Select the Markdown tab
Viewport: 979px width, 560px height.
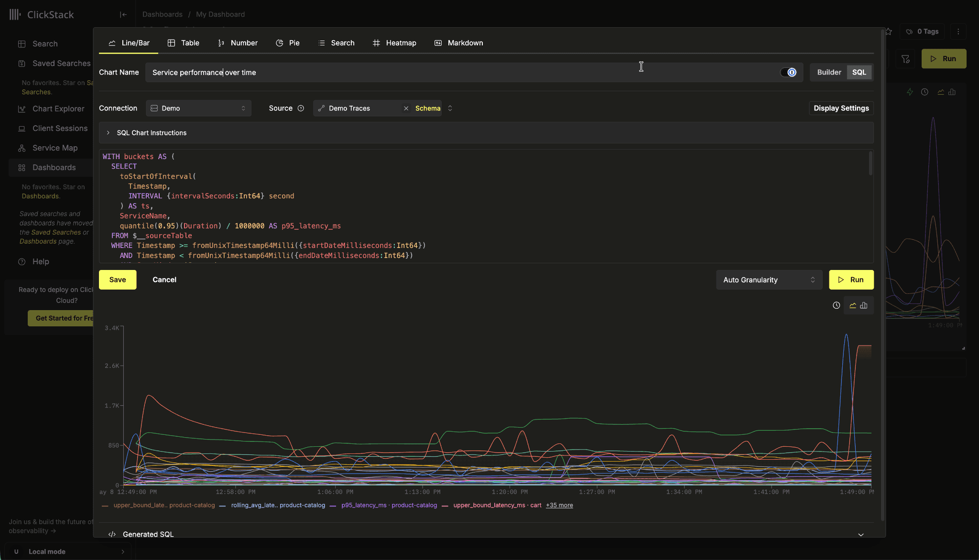458,43
